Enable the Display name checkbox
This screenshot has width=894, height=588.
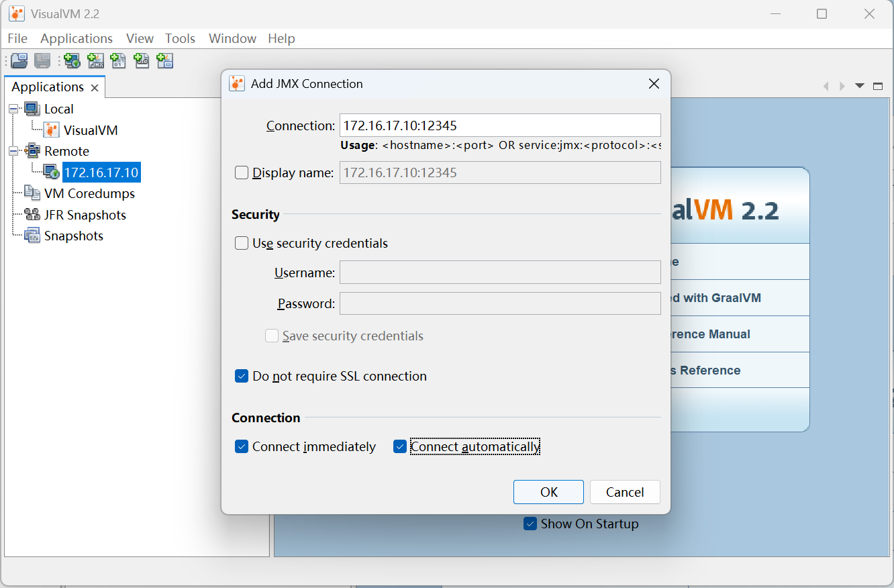tap(242, 173)
